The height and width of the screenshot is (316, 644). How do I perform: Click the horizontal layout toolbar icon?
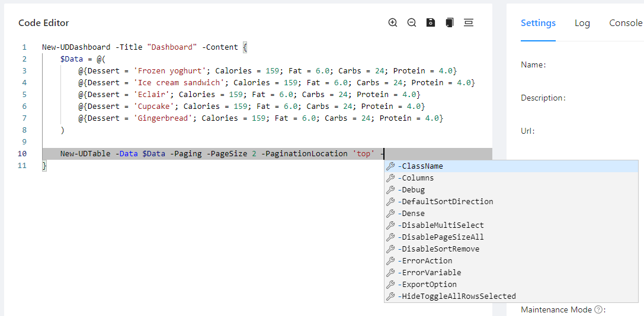(469, 22)
